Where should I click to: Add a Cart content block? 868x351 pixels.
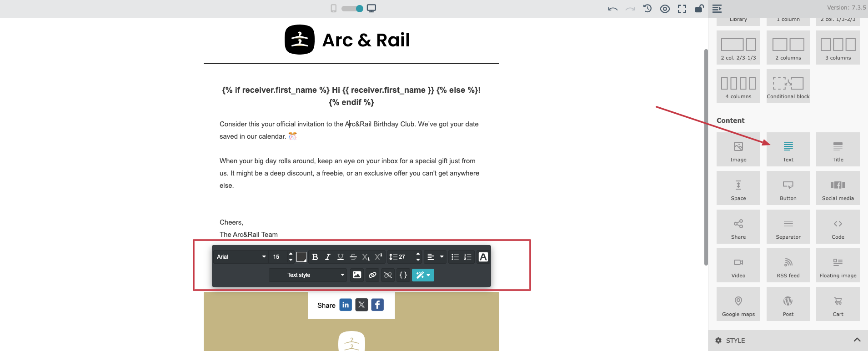click(x=838, y=304)
